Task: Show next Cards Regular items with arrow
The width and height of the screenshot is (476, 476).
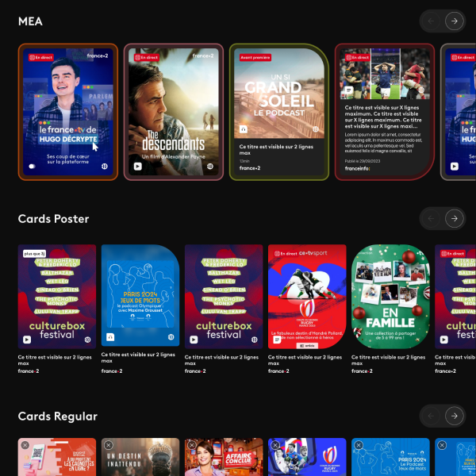Action: click(454, 416)
